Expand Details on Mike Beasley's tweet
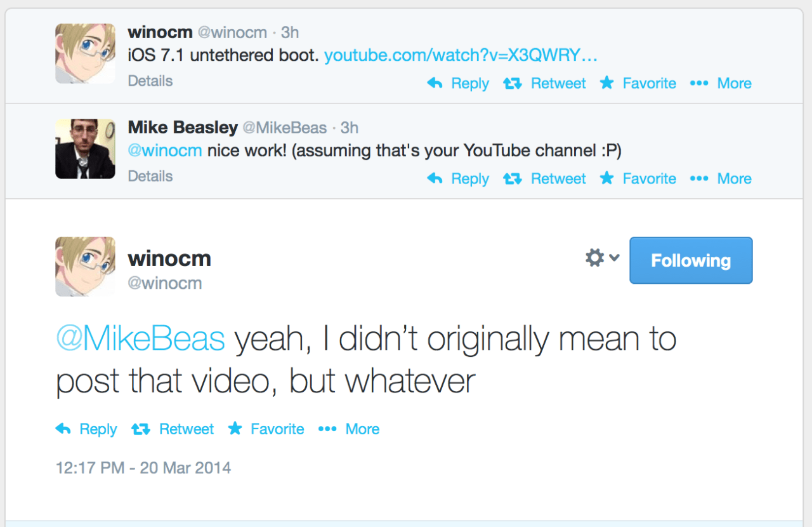 (x=150, y=176)
